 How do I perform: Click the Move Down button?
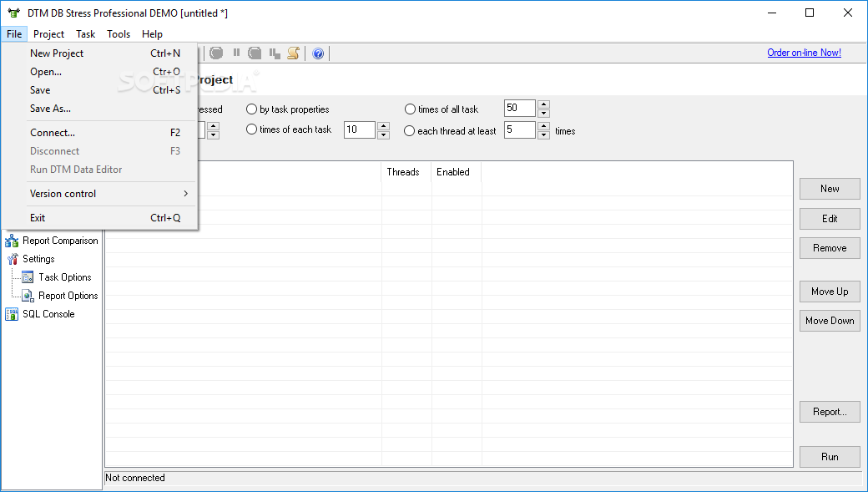(830, 320)
